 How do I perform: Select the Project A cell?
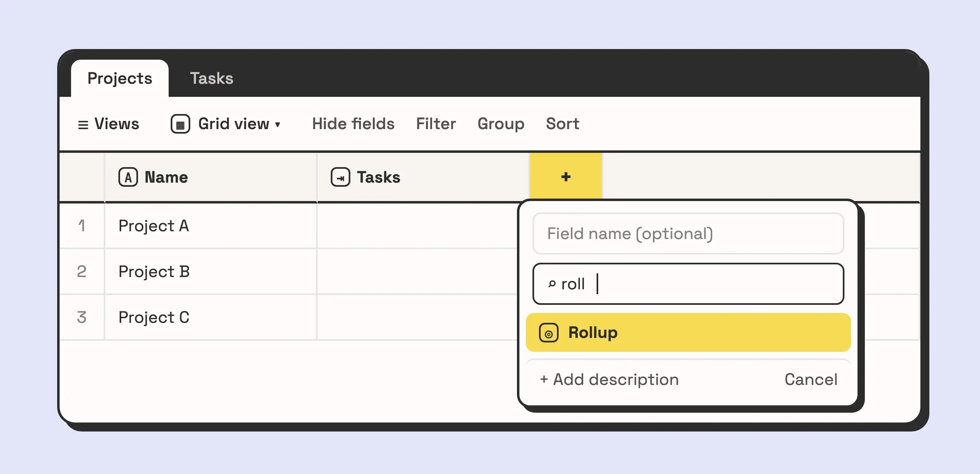click(211, 226)
